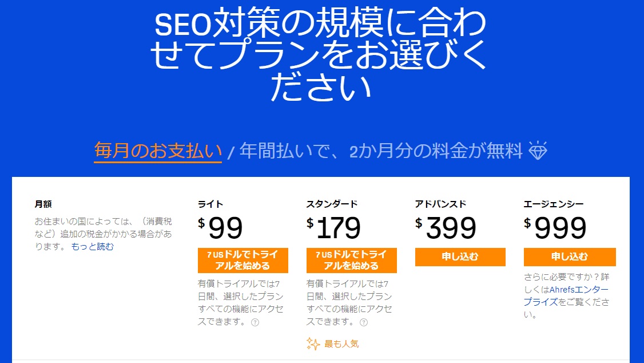Start the 7 USD trial for スタンダード plan
The width and height of the screenshot is (644, 363).
(352, 260)
